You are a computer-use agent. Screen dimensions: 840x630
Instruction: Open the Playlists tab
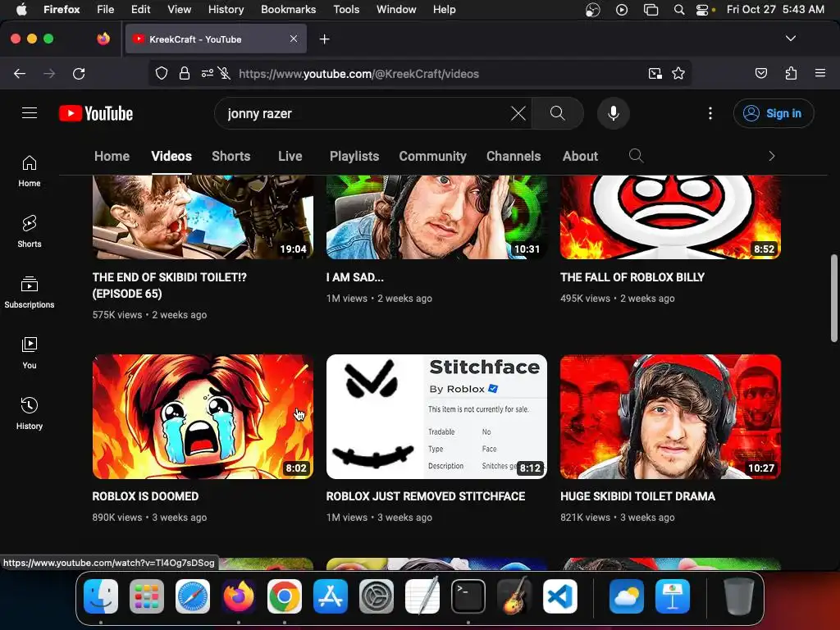354,156
